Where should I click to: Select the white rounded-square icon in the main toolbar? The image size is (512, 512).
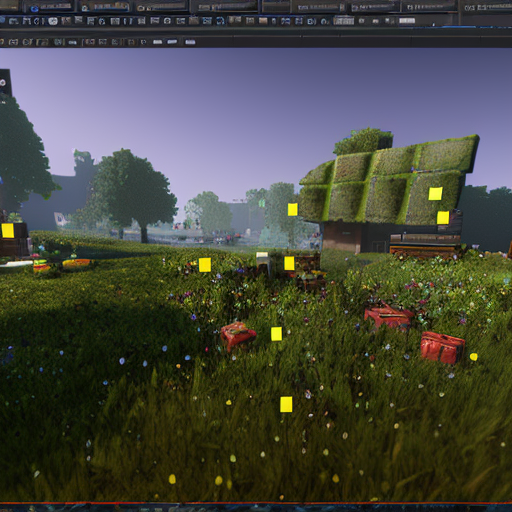53,21
